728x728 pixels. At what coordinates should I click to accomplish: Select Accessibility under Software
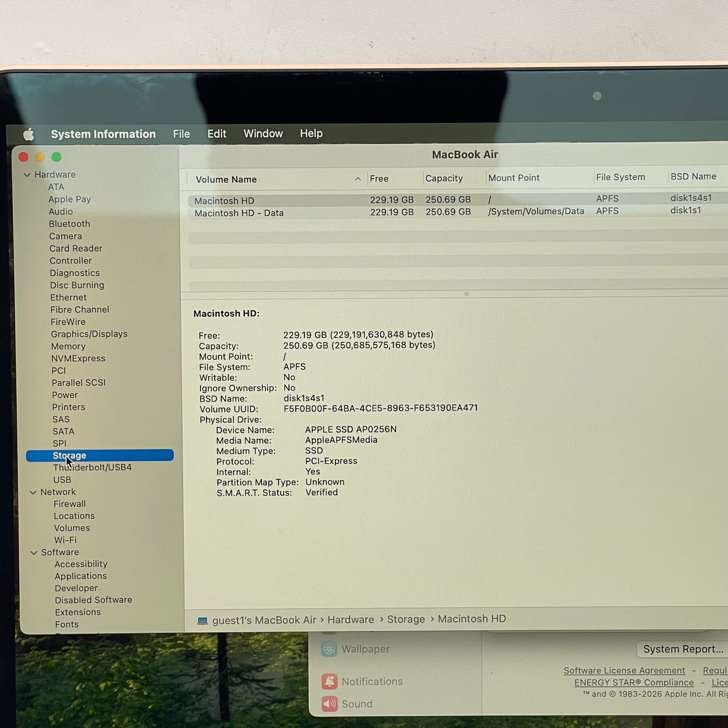point(81,564)
